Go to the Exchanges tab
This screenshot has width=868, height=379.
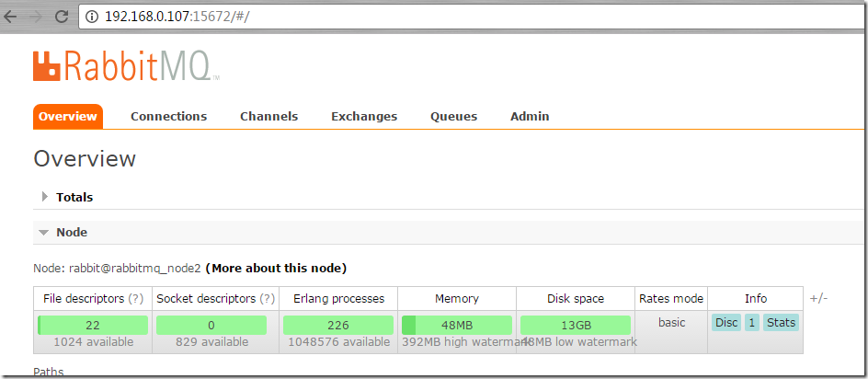[364, 117]
